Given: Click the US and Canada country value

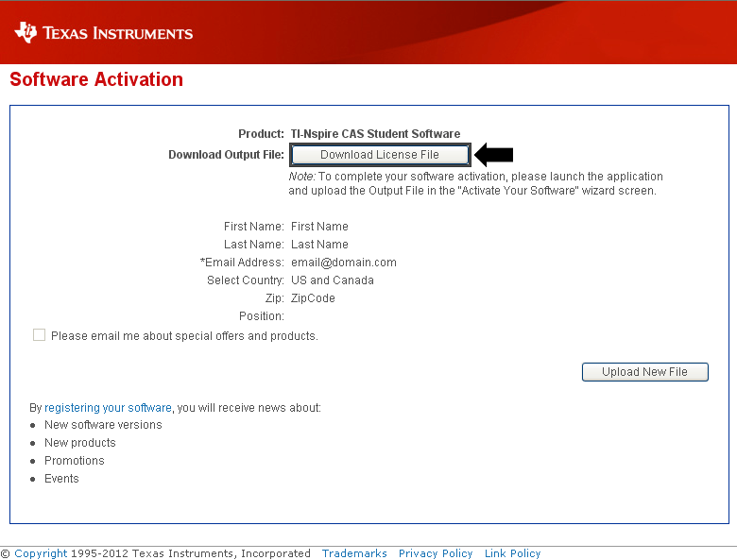Looking at the screenshot, I should tap(333, 280).
